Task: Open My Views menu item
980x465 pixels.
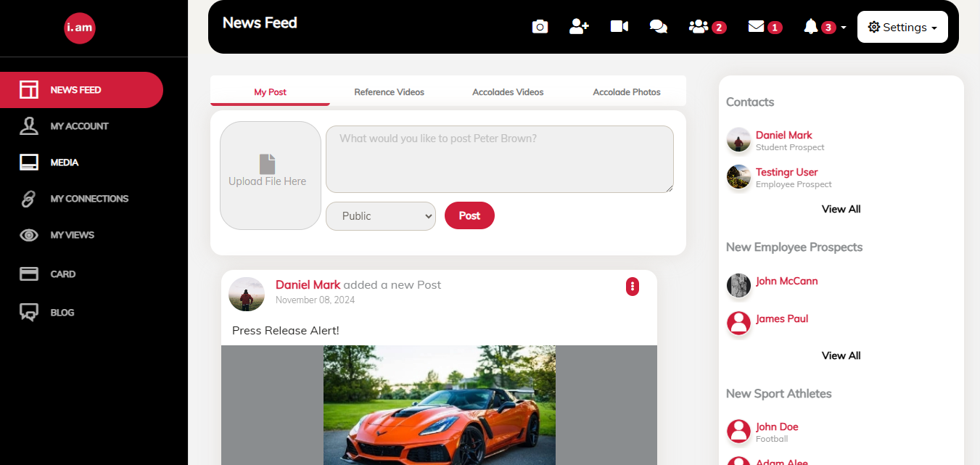Action: tap(73, 235)
